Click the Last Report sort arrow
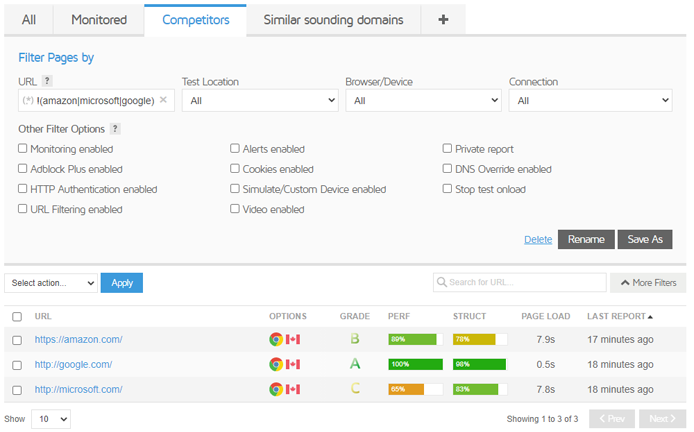Screen dimensions: 694x432 650,316
